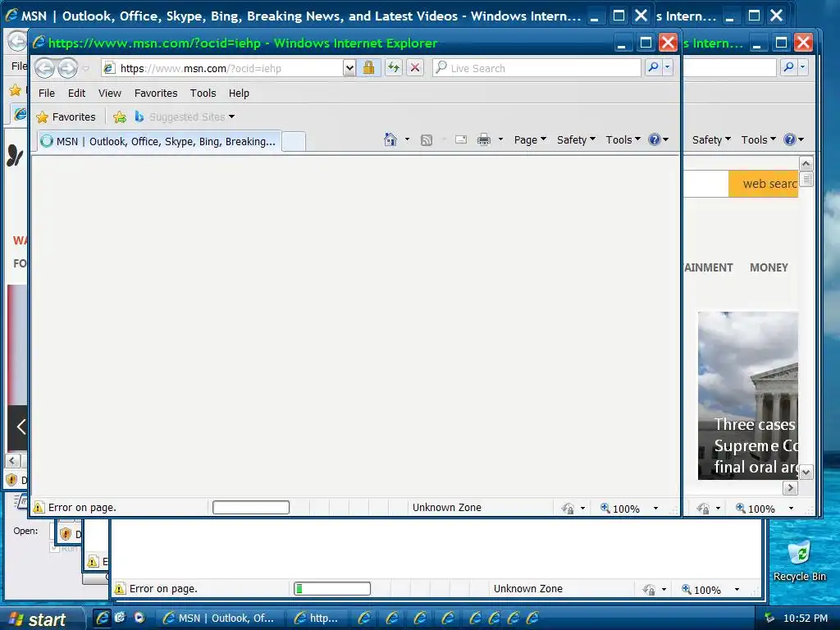Click the page progress bar in front status bar
This screenshot has width=840, height=630.
251,507
